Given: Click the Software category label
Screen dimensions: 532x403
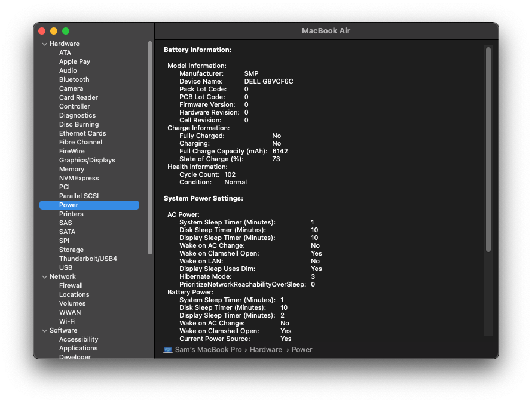Looking at the screenshot, I should point(63,330).
